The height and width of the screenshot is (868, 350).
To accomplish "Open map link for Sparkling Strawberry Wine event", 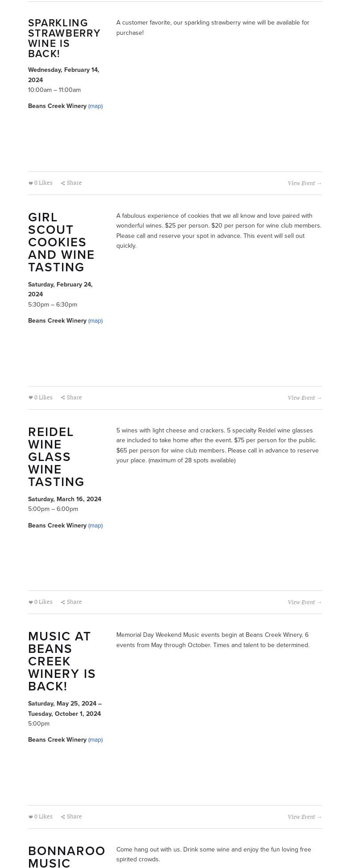I will 95,106.
